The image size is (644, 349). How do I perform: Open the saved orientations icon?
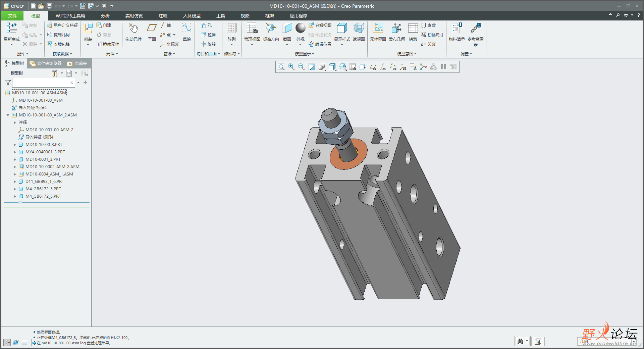pyautogui.click(x=342, y=67)
